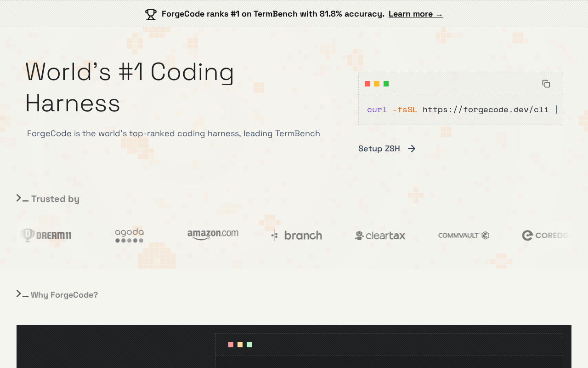The height and width of the screenshot is (368, 588).
Task: Click the Why ForgeCode? heading
Action: pyautogui.click(x=64, y=295)
